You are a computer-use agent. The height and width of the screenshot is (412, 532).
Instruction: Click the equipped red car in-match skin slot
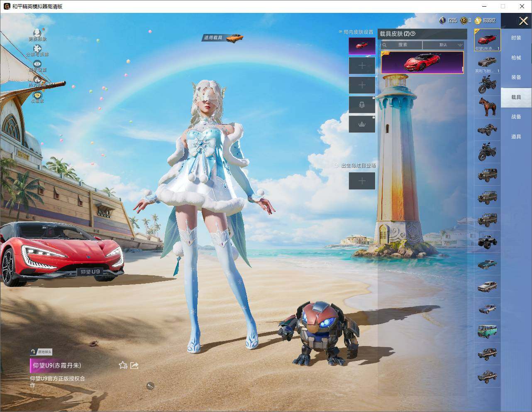(x=362, y=46)
